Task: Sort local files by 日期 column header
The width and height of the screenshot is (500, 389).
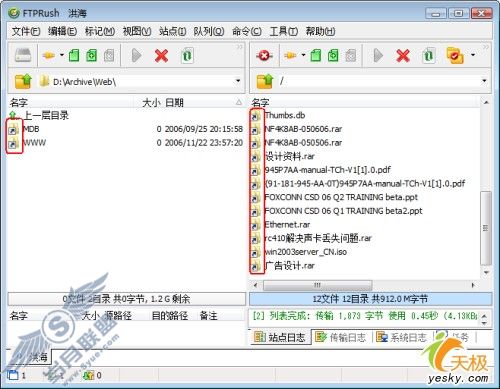Action: point(174,103)
